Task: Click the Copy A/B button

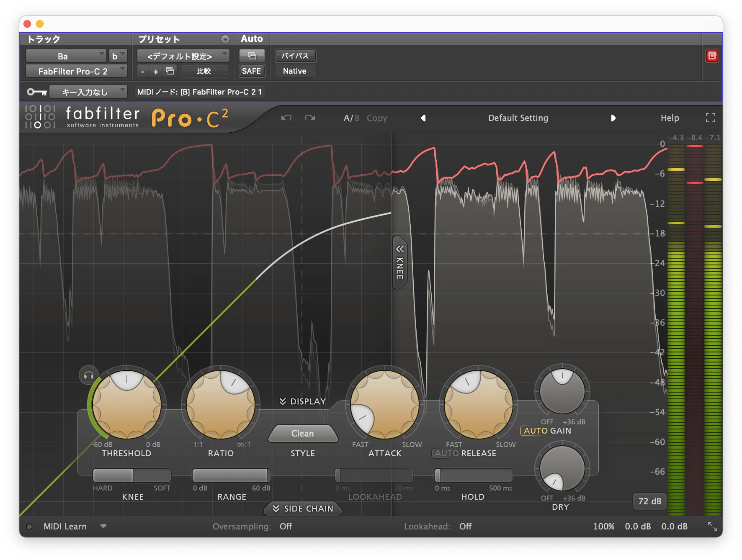Action: pos(377,118)
